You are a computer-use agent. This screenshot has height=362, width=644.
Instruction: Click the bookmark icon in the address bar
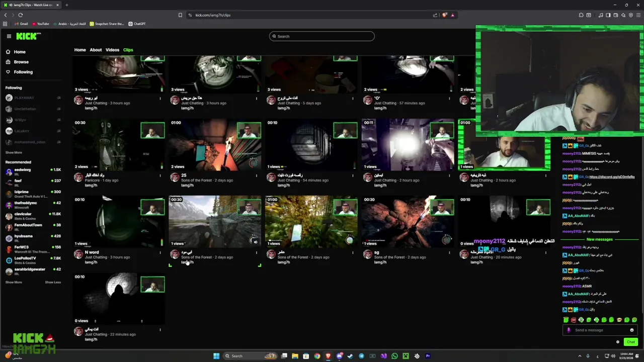[180, 15]
